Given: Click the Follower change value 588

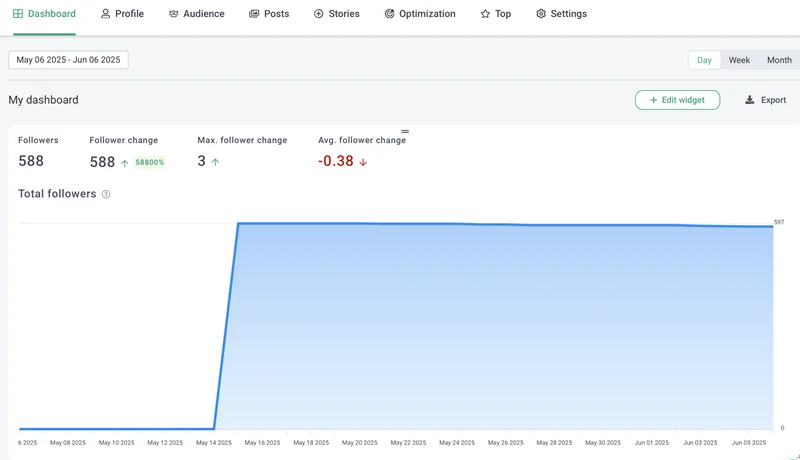Looking at the screenshot, I should click(x=103, y=162).
